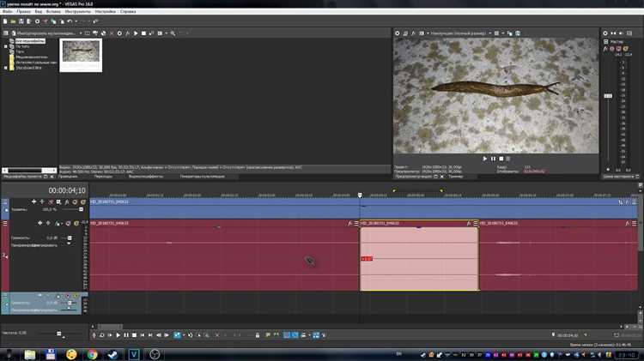This screenshot has height=361, width=644.
Task: Open track FX on the video track
Action: 66,202
